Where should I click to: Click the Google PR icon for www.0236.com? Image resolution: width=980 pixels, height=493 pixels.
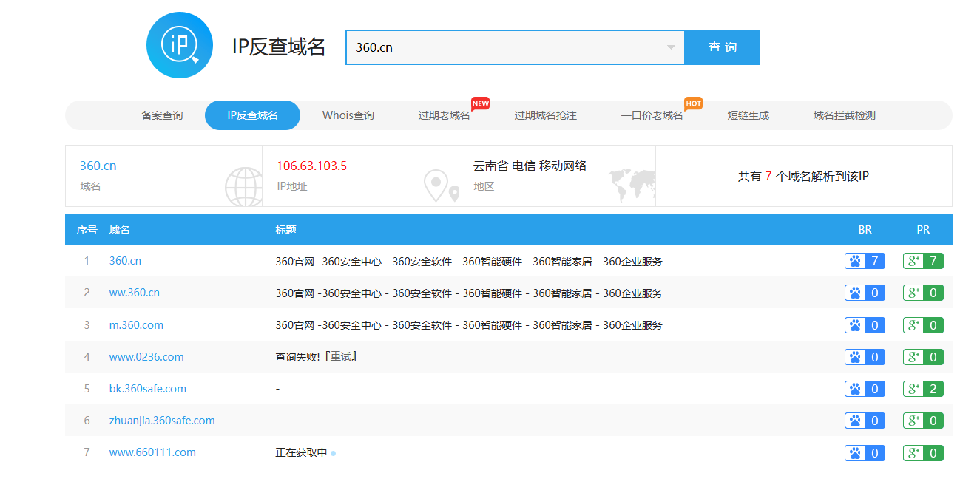point(913,357)
